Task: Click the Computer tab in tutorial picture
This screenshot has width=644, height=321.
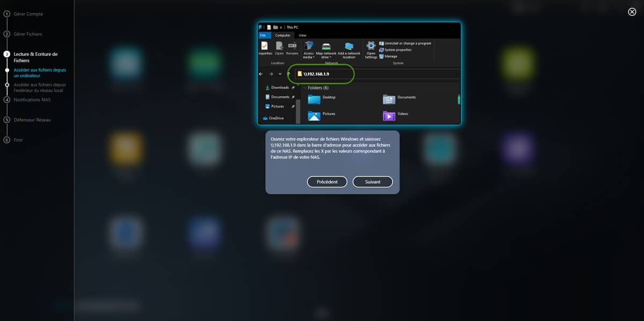Action: pos(283,35)
